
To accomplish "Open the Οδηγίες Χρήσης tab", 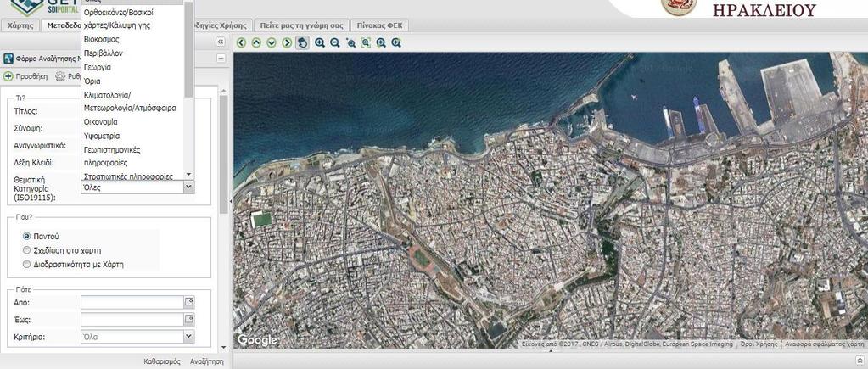I will 221,25.
